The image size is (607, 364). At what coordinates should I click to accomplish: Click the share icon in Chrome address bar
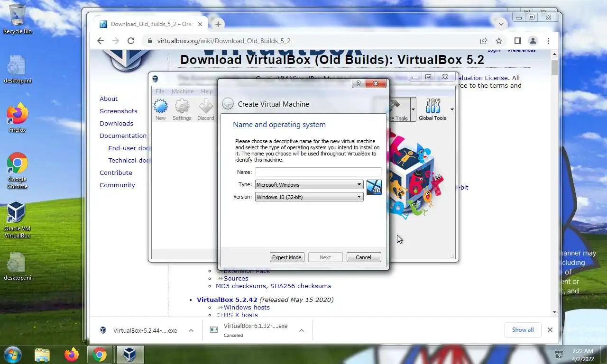[x=484, y=41]
